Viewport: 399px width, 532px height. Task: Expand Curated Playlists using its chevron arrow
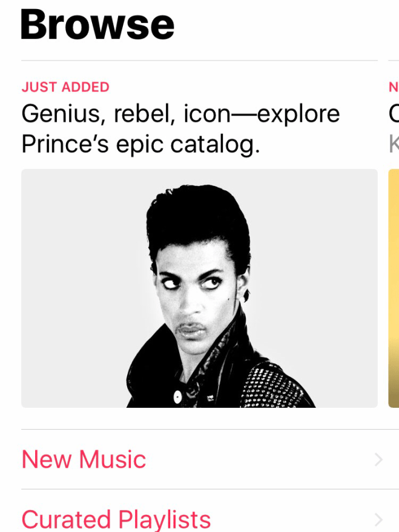coord(378,519)
